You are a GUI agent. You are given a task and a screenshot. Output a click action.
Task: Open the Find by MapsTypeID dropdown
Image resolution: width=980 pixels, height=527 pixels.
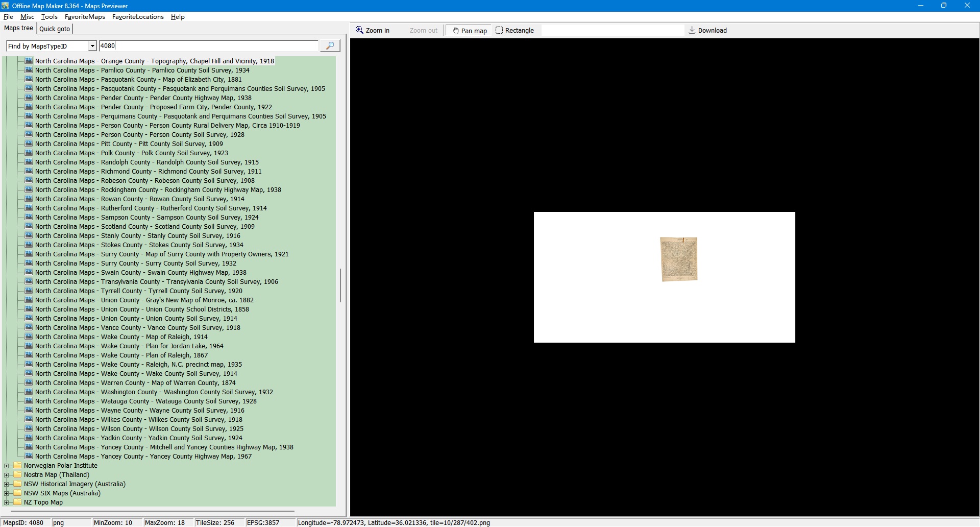[x=92, y=46]
